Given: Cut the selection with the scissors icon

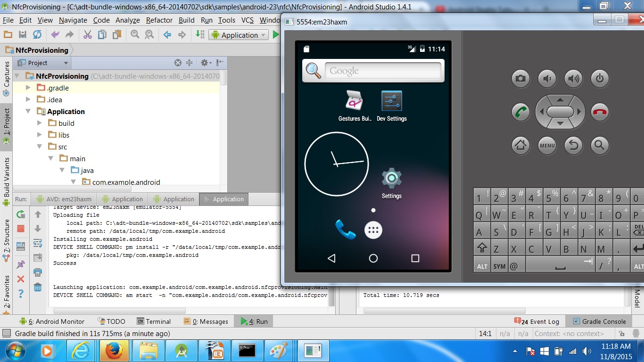Looking at the screenshot, I should (x=88, y=34).
